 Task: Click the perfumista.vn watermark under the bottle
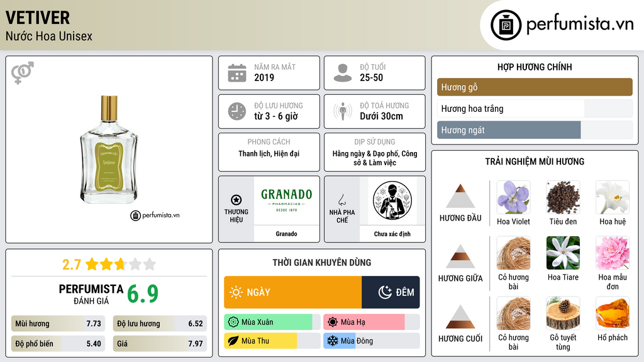pos(155,215)
